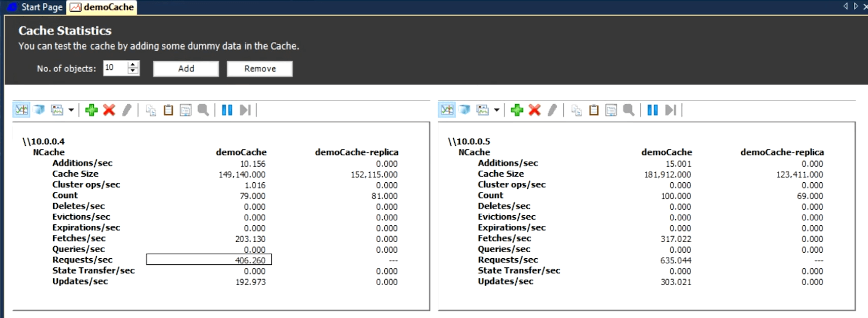This screenshot has width=868, height=318.
Task: Select Cache Size counter in 10.0.0.4 panel
Action: click(75, 174)
